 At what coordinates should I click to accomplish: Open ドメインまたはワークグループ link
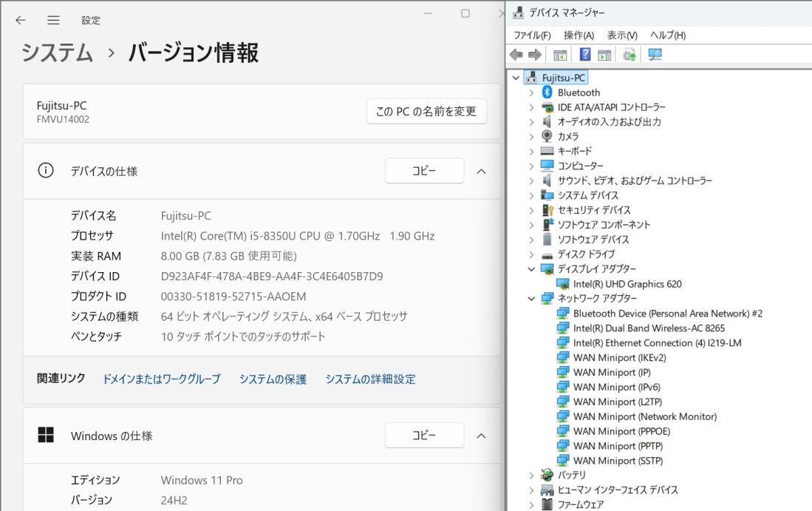tap(162, 379)
